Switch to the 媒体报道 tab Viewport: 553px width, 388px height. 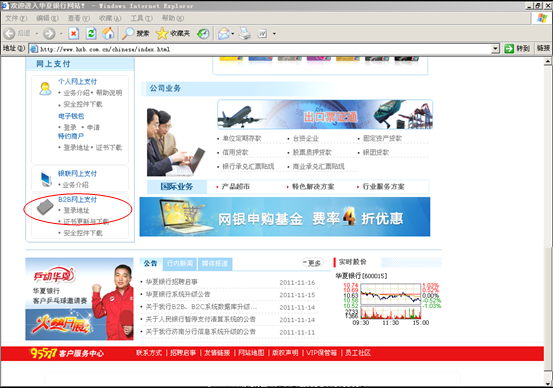[x=215, y=263]
